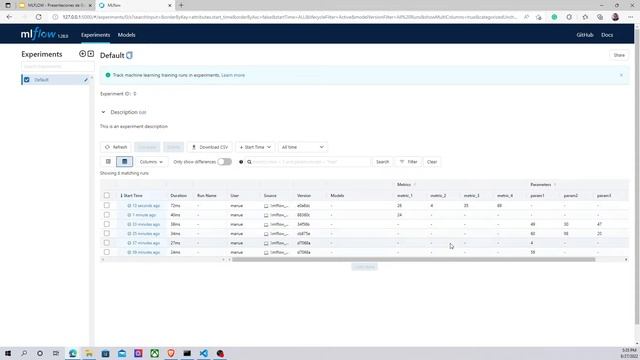This screenshot has height=360, width=640.
Task: Open the Filter button
Action: pos(408,162)
